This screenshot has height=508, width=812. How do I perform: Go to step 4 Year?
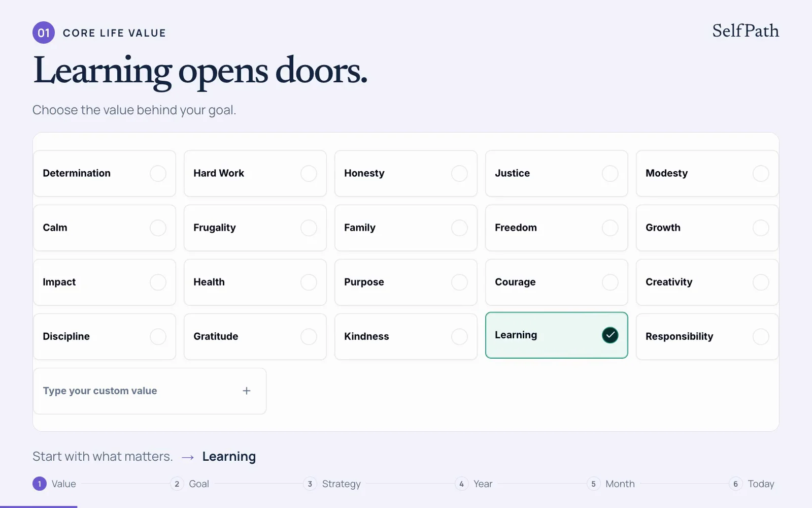[474, 484]
